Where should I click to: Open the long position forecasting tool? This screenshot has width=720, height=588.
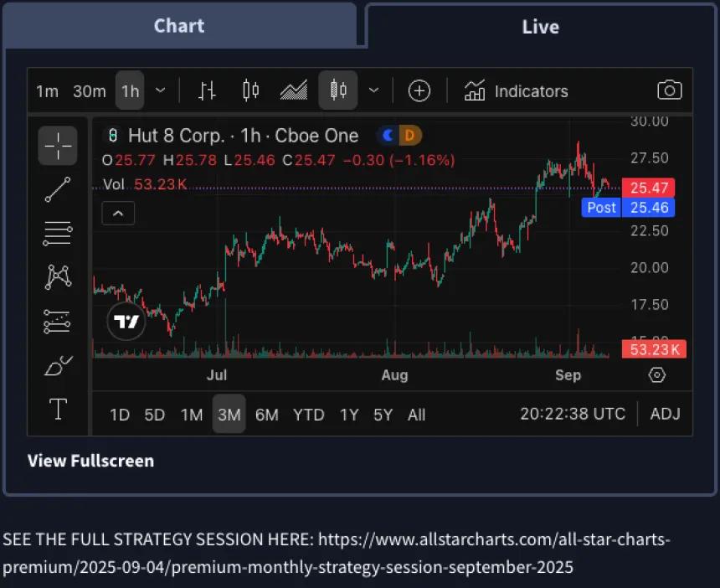tap(58, 321)
